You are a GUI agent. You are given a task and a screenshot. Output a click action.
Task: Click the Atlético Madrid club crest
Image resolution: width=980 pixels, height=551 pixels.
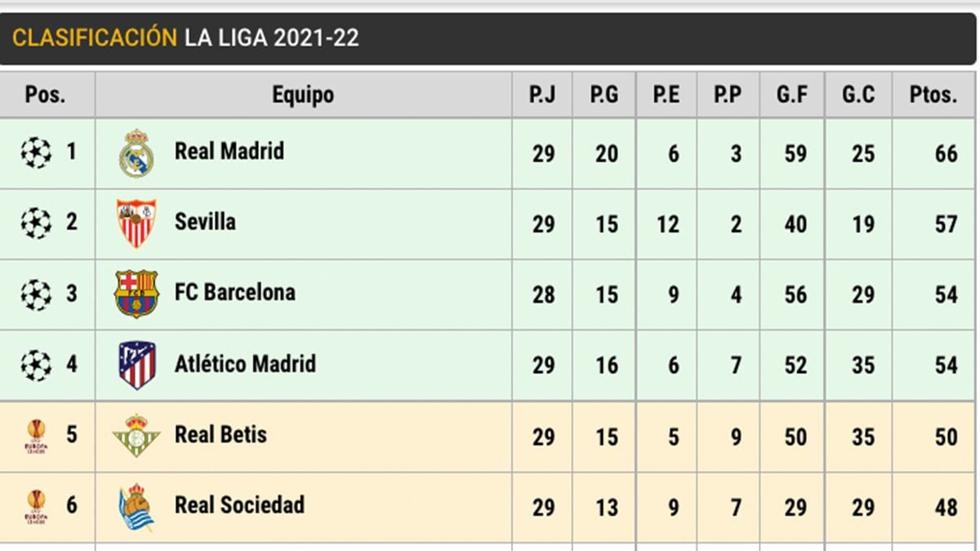[136, 365]
